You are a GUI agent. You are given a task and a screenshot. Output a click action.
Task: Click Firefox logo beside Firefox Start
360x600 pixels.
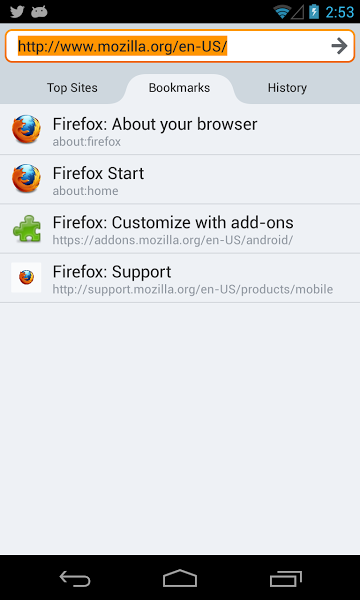tap(26, 178)
